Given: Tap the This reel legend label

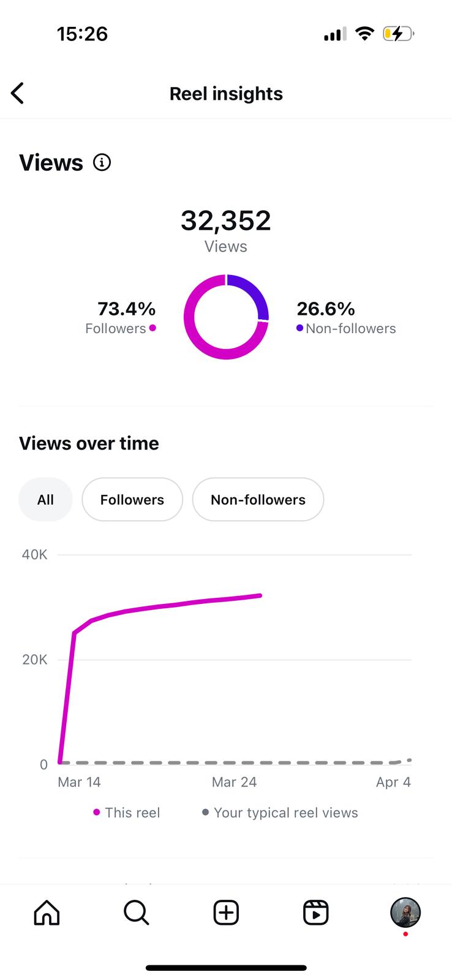Looking at the screenshot, I should (132, 813).
